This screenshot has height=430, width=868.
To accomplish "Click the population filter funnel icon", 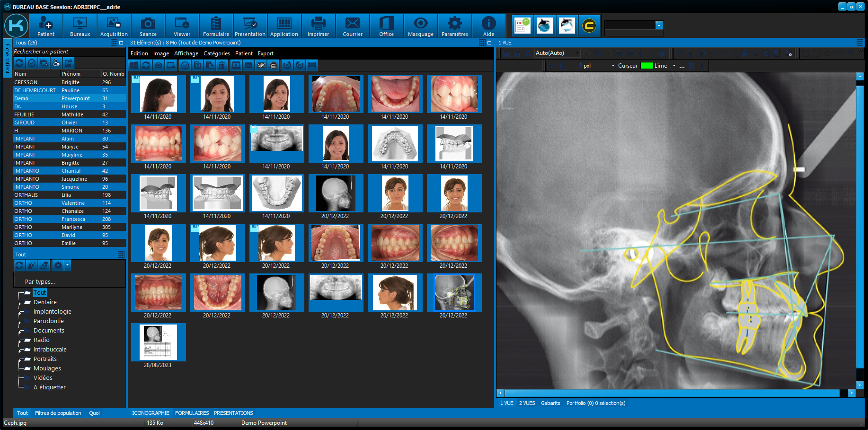I will coord(32,265).
